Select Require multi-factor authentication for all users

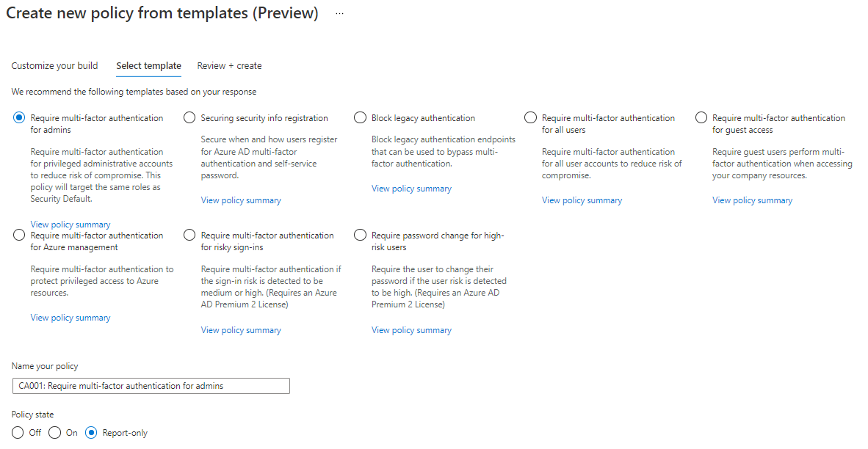tap(531, 118)
